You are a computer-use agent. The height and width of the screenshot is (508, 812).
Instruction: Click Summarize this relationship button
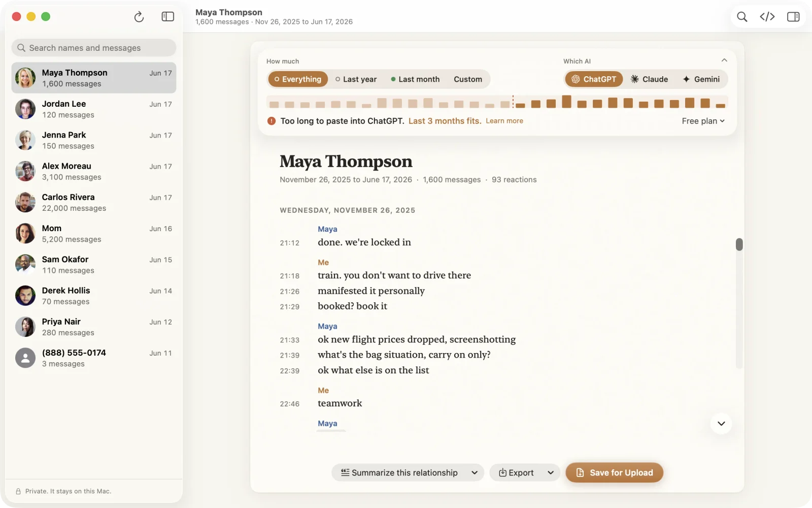coord(399,472)
